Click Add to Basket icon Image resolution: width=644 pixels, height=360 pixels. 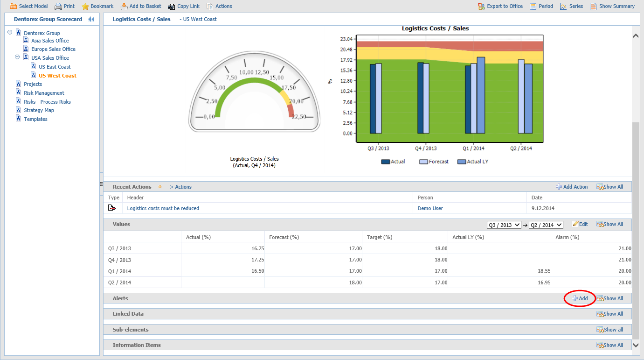124,7
